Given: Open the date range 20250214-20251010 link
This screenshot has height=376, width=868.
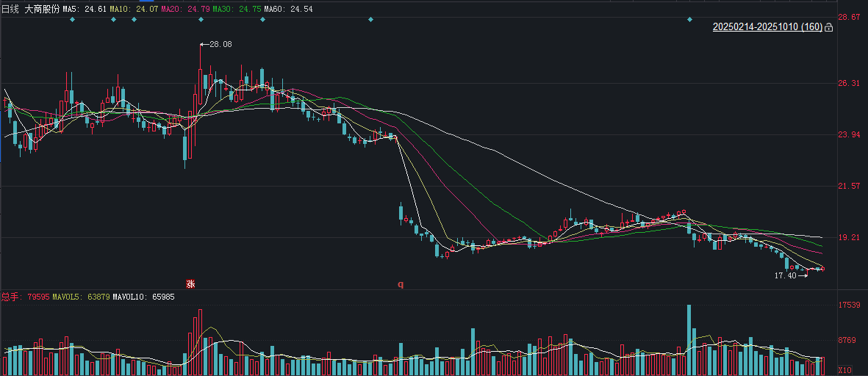Looking at the screenshot, I should point(767,27).
